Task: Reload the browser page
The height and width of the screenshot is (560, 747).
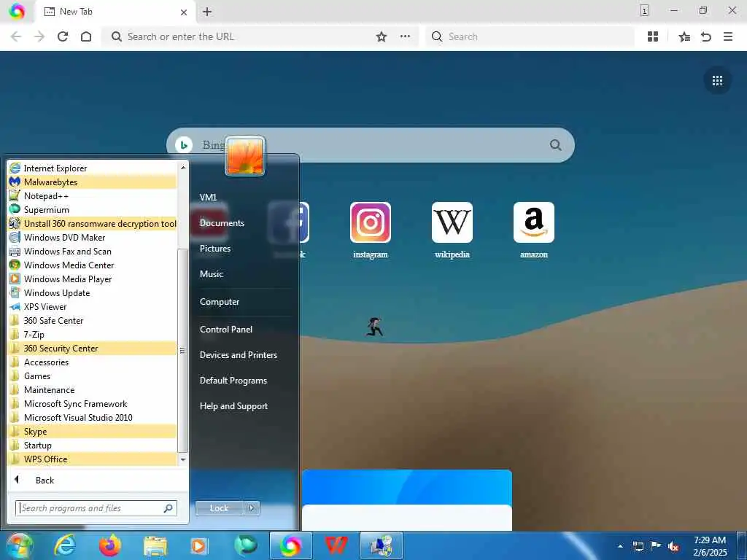Action: click(x=63, y=36)
